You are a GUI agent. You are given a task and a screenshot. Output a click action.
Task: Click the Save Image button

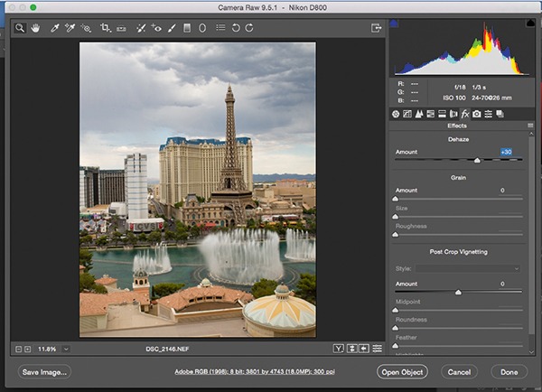(44, 372)
